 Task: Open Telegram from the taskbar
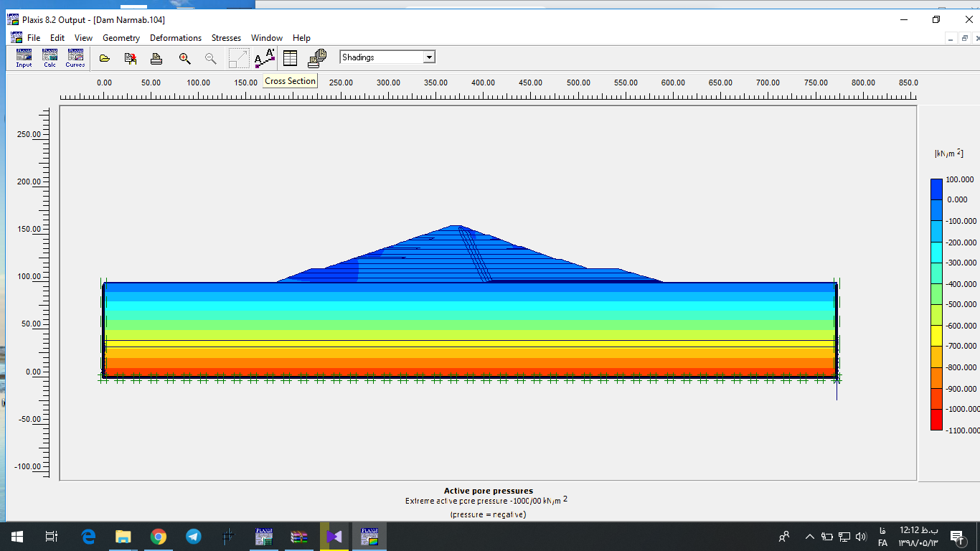pyautogui.click(x=193, y=537)
